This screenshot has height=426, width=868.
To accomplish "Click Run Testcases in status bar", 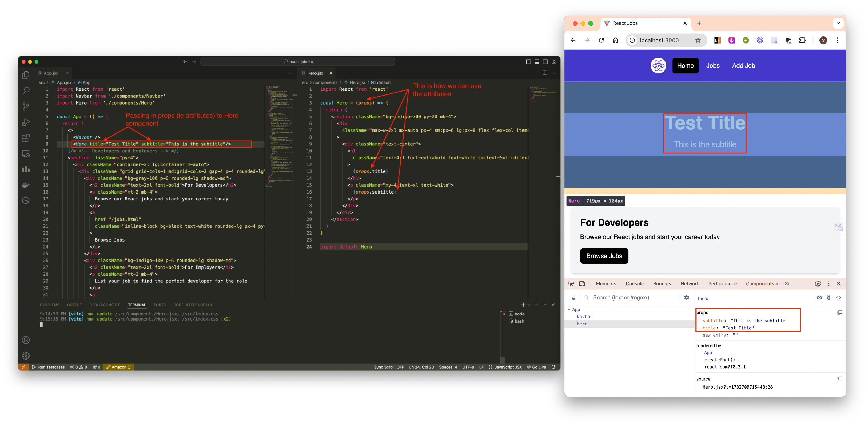I will 48,367.
